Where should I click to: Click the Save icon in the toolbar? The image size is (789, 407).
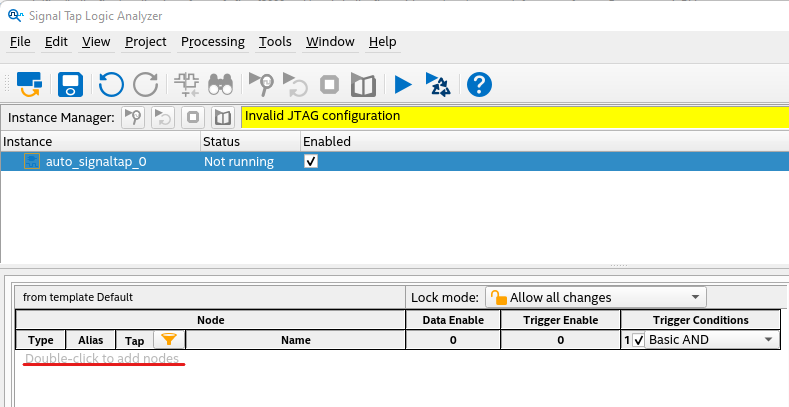(x=70, y=84)
